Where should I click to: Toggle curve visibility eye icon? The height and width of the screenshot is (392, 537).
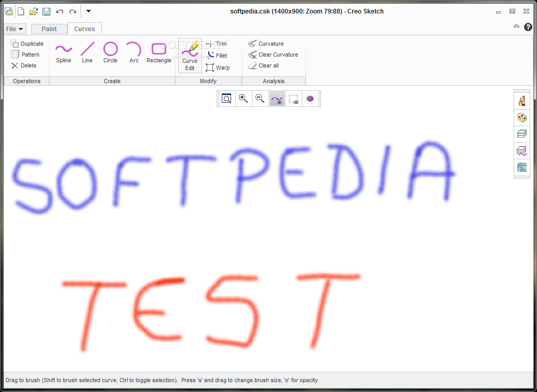pyautogui.click(x=277, y=99)
